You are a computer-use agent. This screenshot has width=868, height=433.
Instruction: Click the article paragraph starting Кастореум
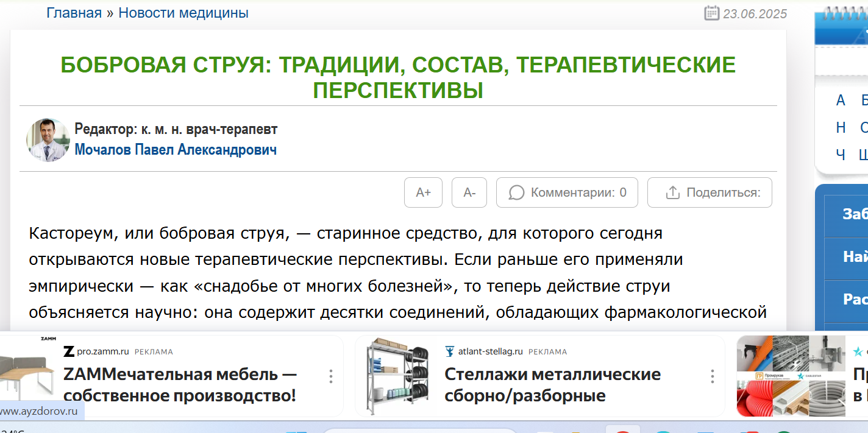tap(397, 273)
